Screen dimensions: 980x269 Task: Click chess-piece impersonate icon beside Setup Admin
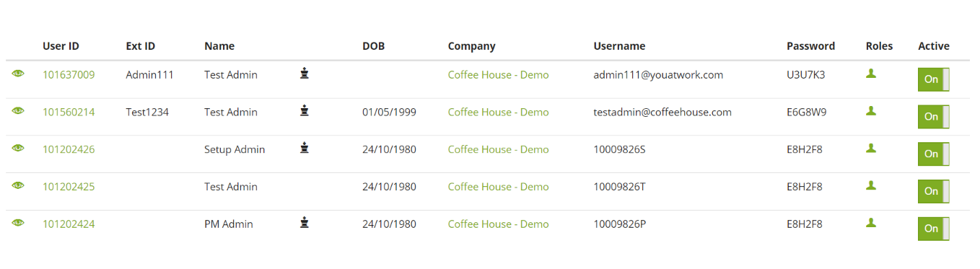[x=305, y=148]
